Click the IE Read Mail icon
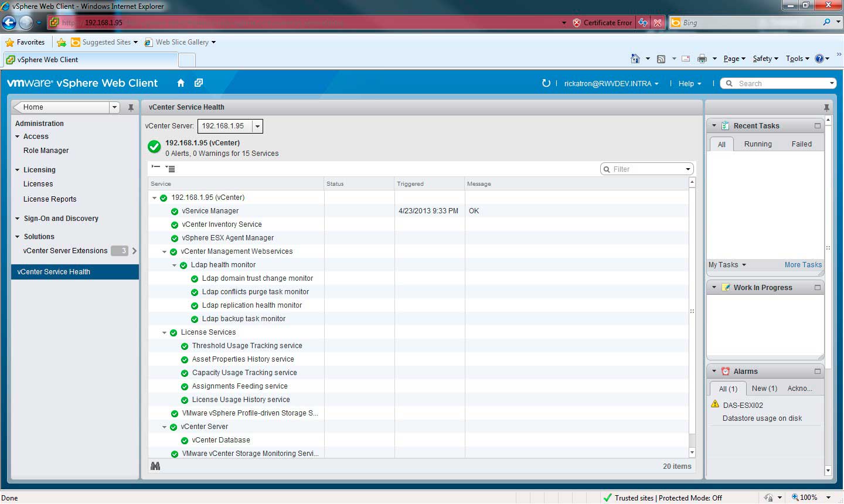This screenshot has height=504, width=844. click(686, 59)
